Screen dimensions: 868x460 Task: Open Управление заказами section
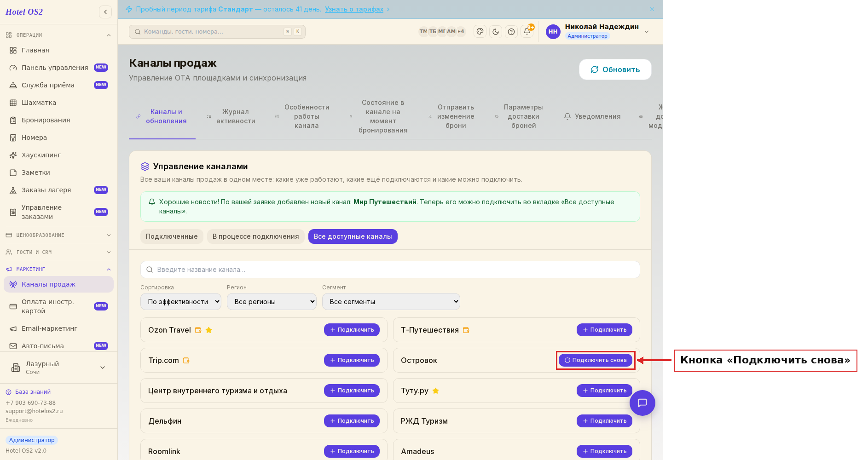click(x=58, y=212)
